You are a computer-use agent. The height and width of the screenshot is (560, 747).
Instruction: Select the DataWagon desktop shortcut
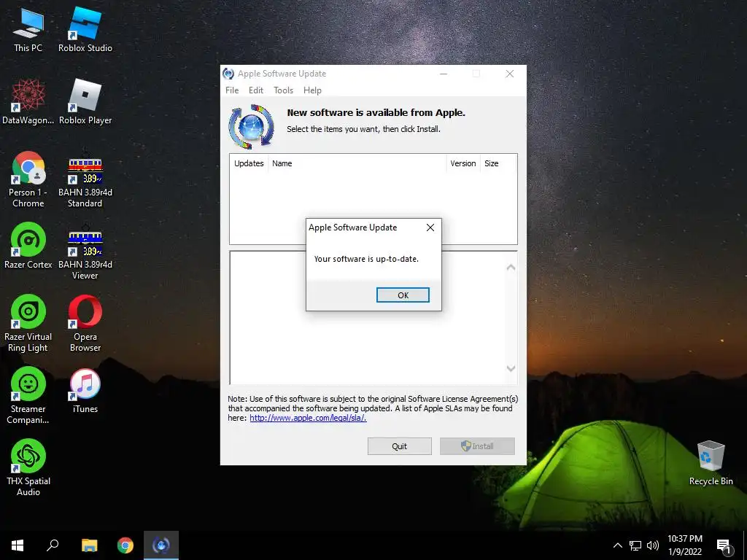coord(28,102)
